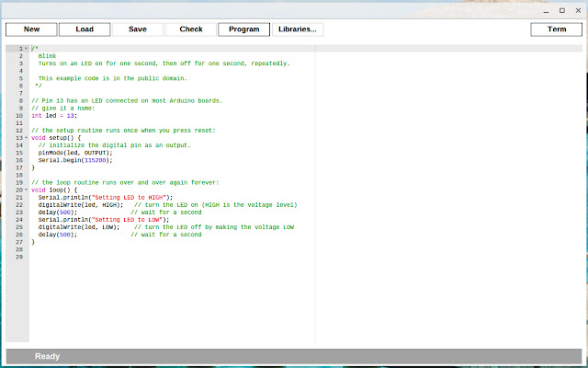Open the Libraries... dialog
Viewport: 588px width, 368px height.
coord(298,29)
